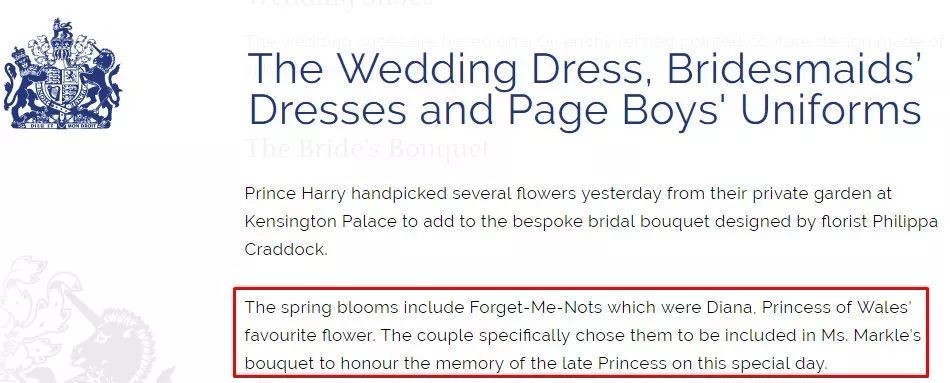
Task: Click the paragraph beginning 'Prince Harry handpicked'
Action: tap(591, 222)
